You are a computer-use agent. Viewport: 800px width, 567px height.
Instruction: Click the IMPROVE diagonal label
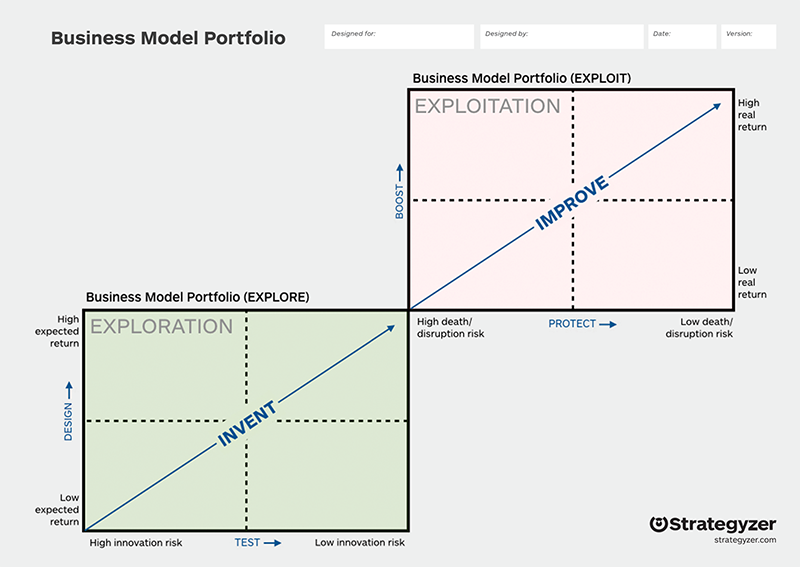tap(571, 202)
